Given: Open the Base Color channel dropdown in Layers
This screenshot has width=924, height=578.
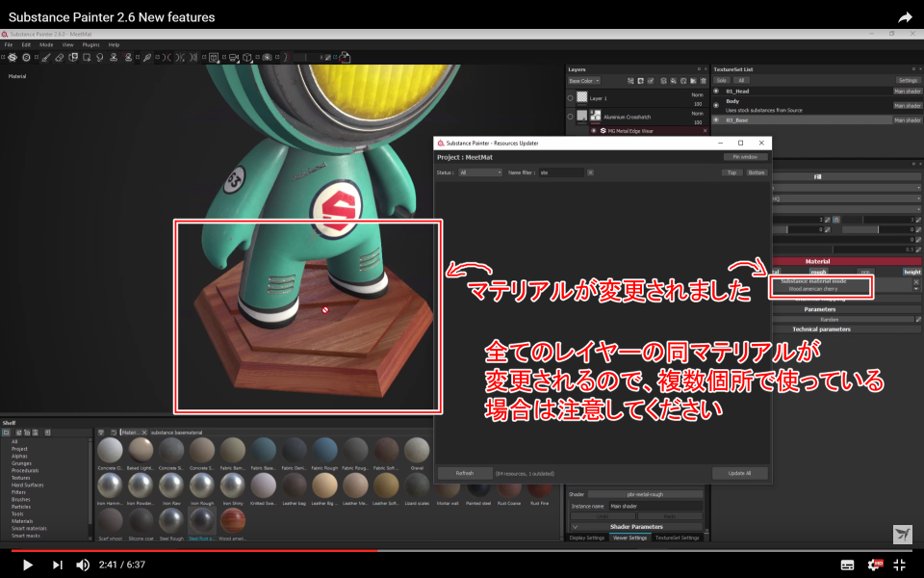Looking at the screenshot, I should pos(584,81).
